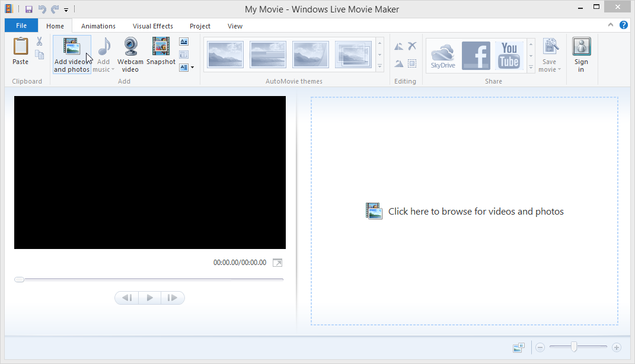635x364 pixels.
Task: Click the zoom time scale slider
Action: pos(574,347)
